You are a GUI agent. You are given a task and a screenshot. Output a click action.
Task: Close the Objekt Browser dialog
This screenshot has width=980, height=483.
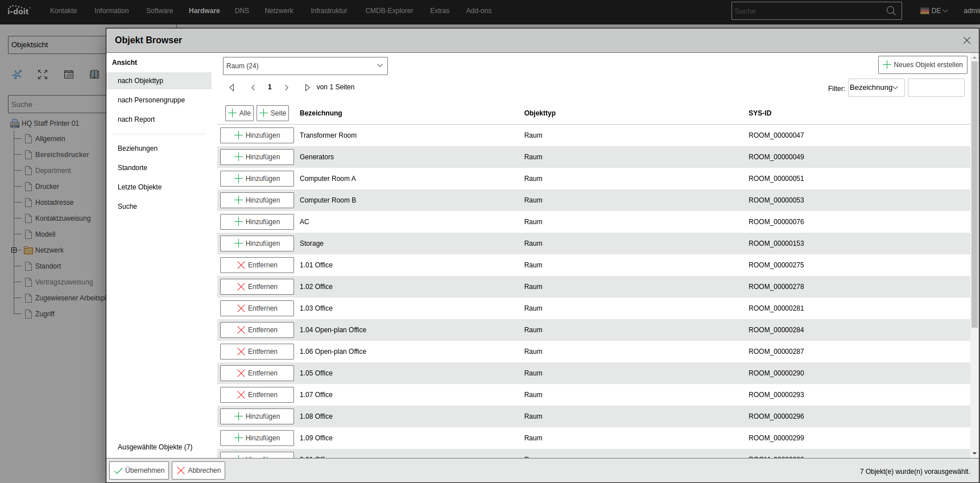pyautogui.click(x=966, y=40)
